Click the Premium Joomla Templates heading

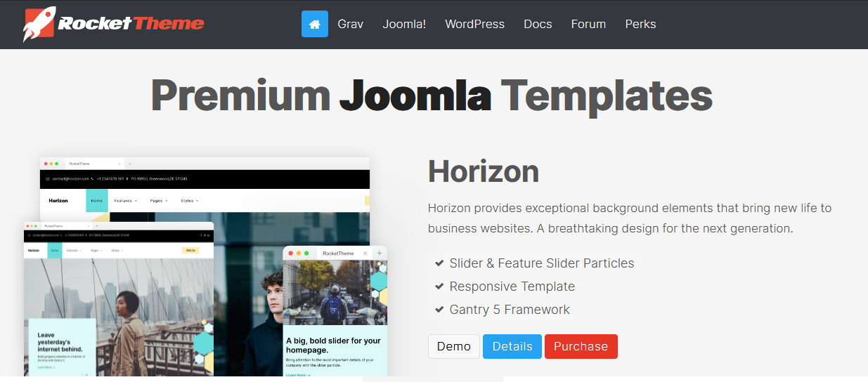pos(432,95)
